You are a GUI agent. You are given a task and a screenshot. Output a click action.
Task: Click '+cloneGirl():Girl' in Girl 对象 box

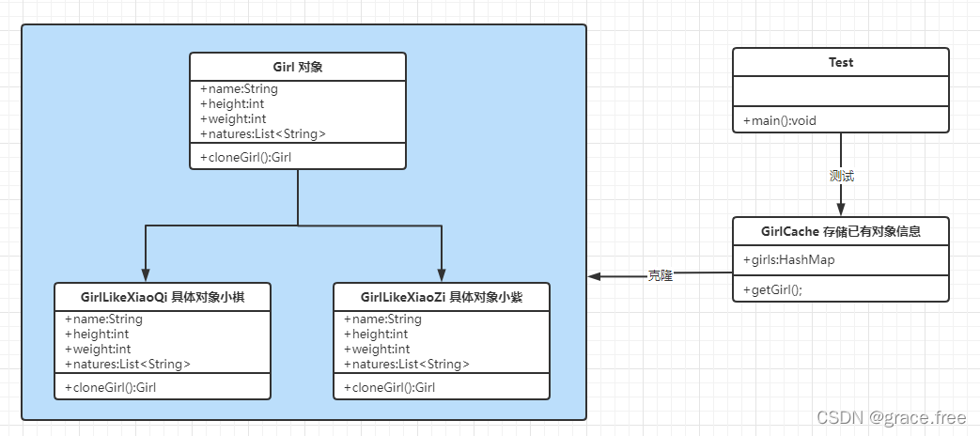pos(245,158)
